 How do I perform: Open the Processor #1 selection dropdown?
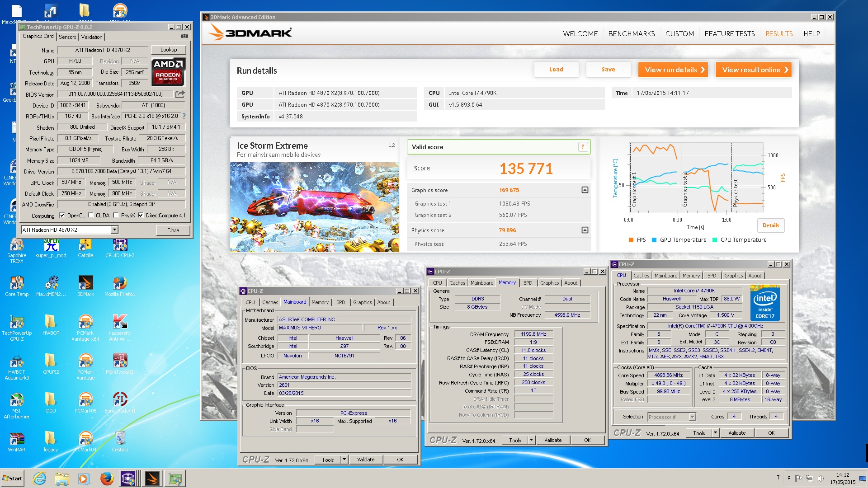[692, 417]
